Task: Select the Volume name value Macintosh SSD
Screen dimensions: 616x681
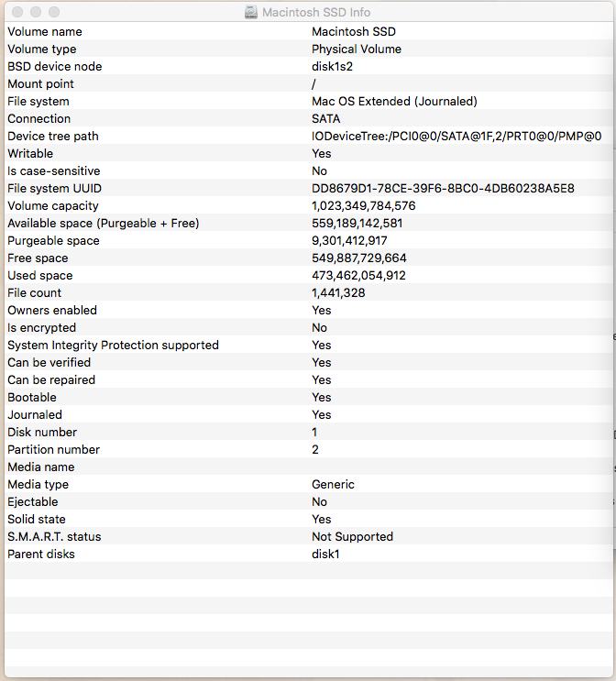Action: [354, 32]
